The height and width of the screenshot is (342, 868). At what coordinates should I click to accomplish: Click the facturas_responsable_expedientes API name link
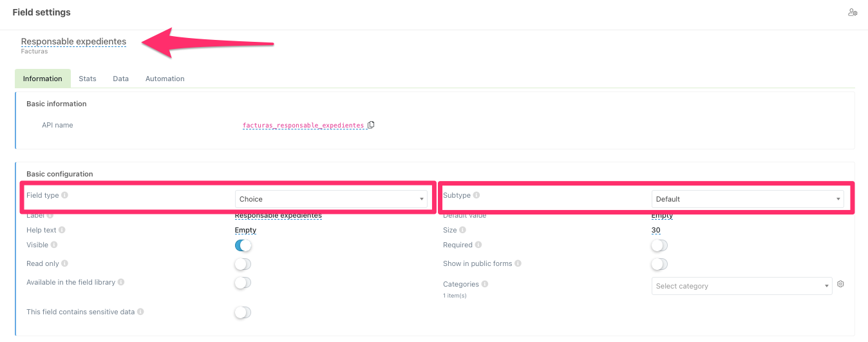(x=303, y=126)
